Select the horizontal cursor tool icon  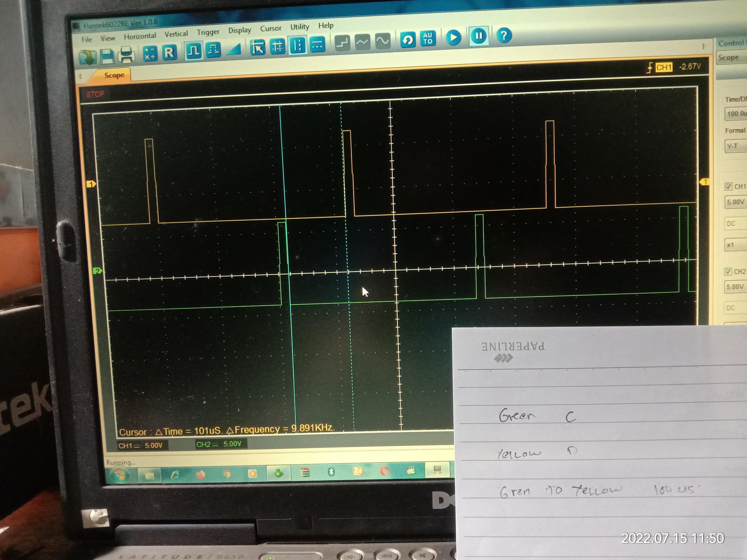click(317, 45)
